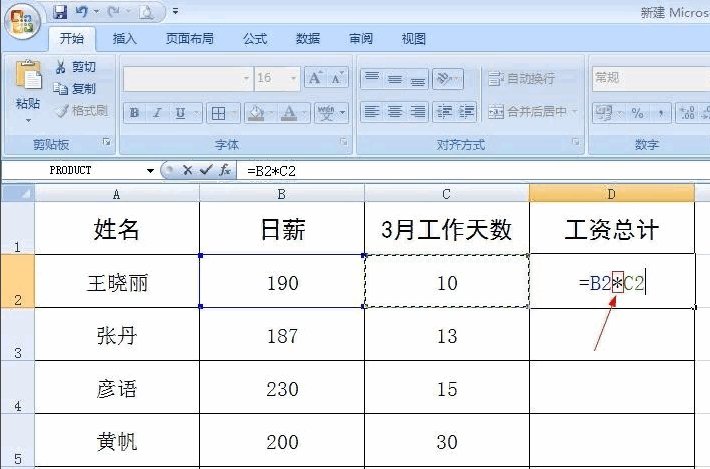Click the text orientation icon
Viewport: 710px width, 469px height.
click(x=447, y=79)
